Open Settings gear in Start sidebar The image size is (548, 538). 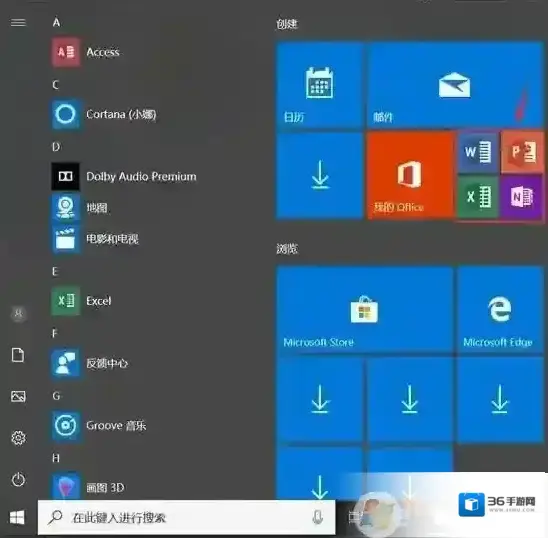coord(18,438)
